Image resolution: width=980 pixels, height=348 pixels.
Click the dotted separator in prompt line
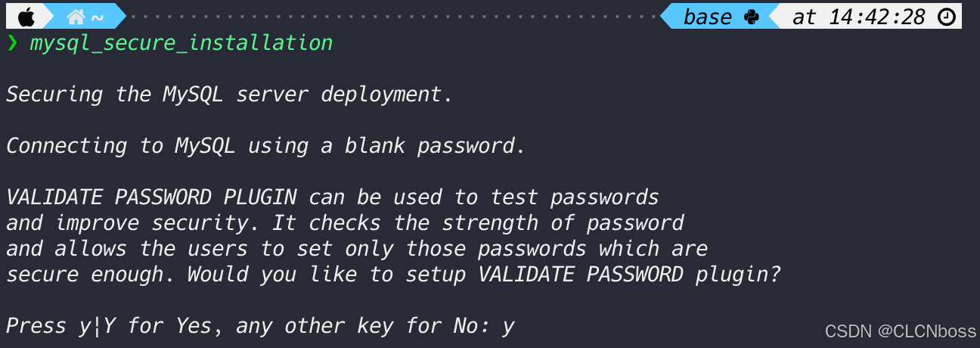[x=393, y=16]
